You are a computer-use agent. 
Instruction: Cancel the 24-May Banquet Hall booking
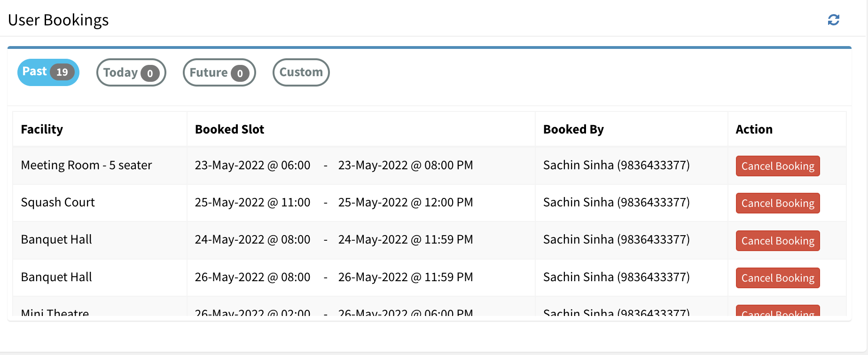tap(777, 240)
